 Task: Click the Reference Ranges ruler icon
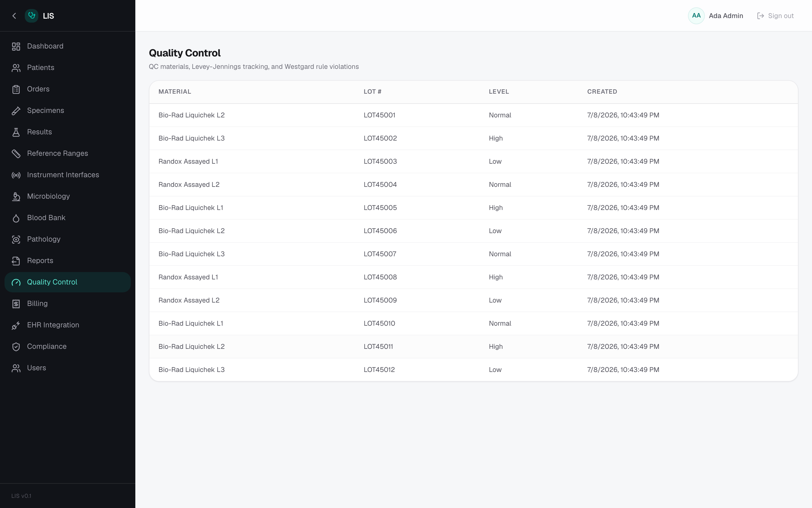(16, 154)
